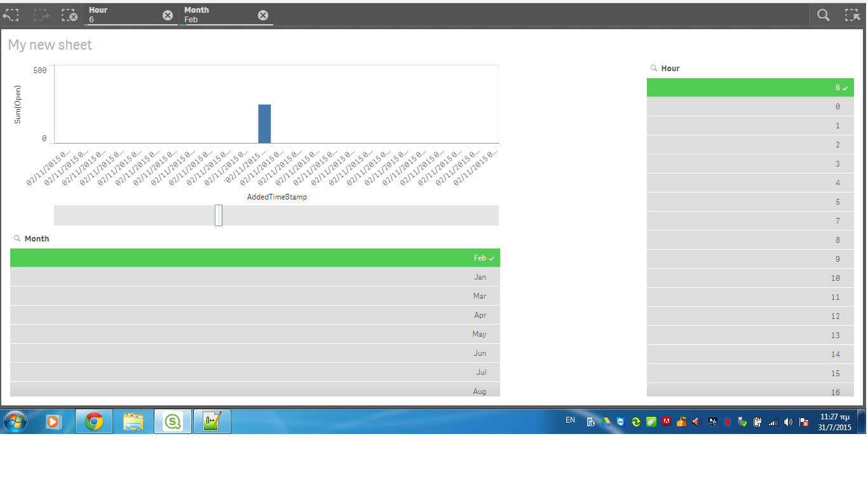This screenshot has width=868, height=488.
Task: Search within the Month filter pane
Action: [17, 238]
